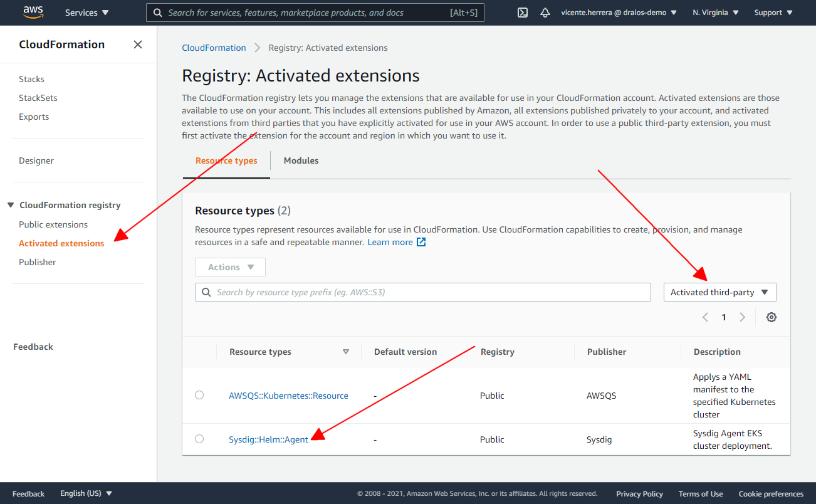Open Privacy Policy footer link
The image size is (816, 504).
coord(639,493)
